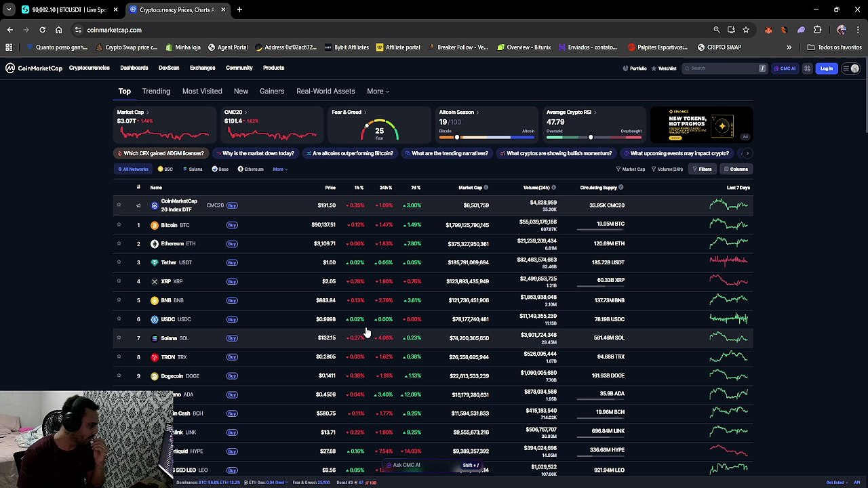This screenshot has width=868, height=488.
Task: Bookmark this page with star icon
Action: (x=746, y=30)
